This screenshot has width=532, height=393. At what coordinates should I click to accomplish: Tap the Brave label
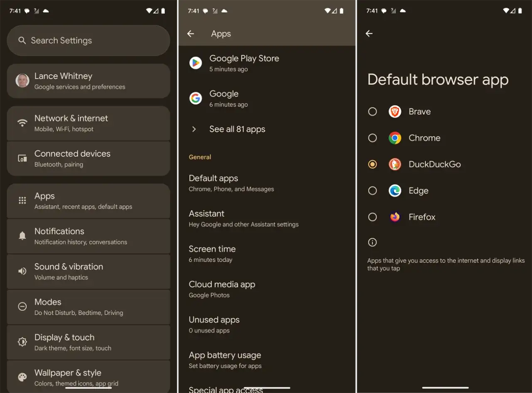[420, 112]
